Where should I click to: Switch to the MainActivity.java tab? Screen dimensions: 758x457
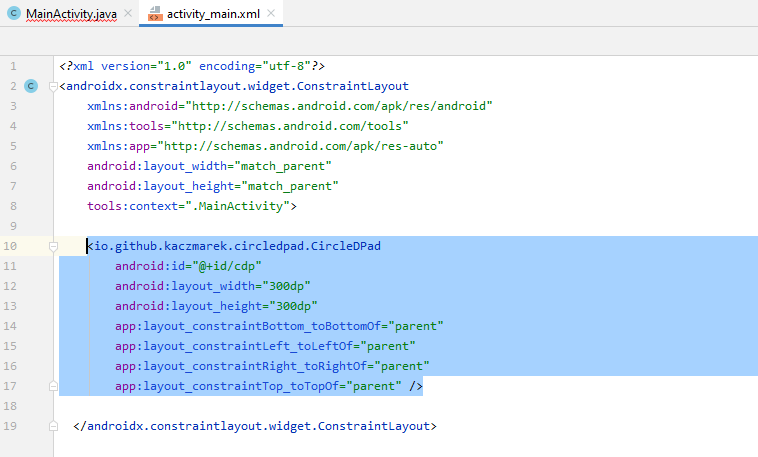[x=71, y=14]
